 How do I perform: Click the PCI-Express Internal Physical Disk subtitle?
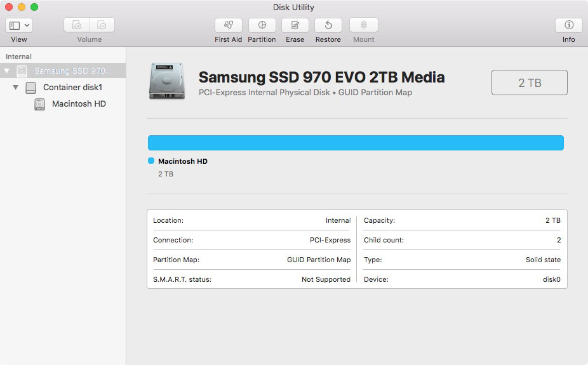tap(305, 93)
